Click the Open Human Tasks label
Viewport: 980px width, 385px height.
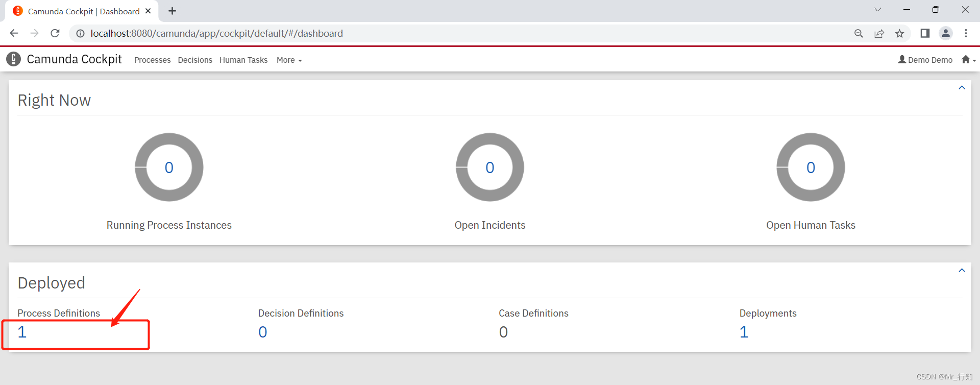(811, 225)
